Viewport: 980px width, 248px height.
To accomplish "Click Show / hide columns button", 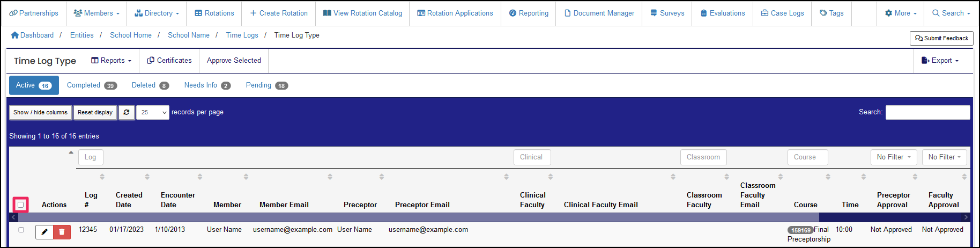I will click(41, 112).
